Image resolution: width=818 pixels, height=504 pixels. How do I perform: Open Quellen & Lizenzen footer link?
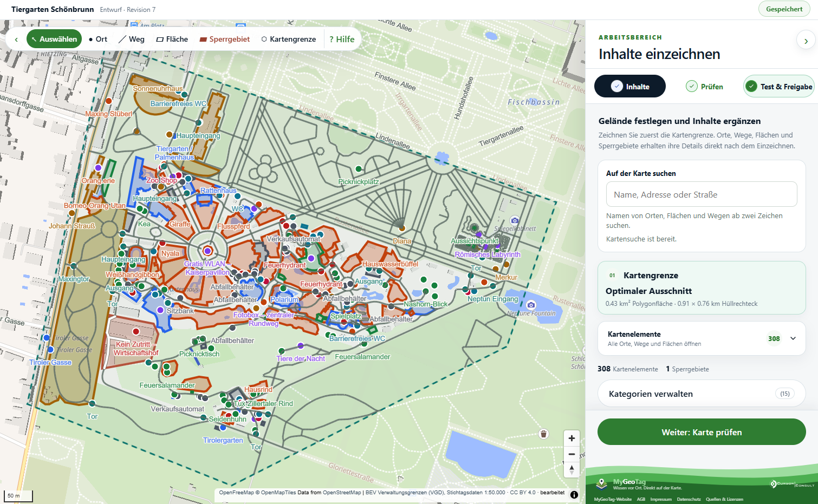coord(724,499)
